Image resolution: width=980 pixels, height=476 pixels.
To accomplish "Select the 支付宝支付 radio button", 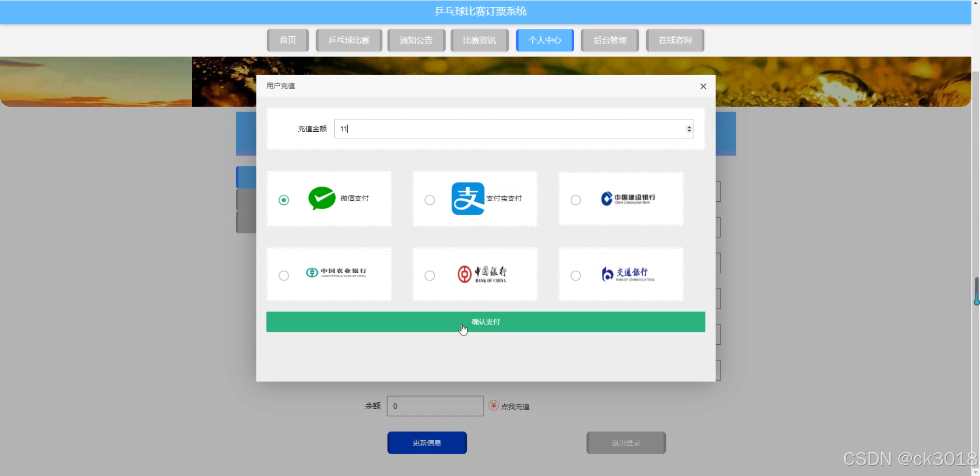I will pyautogui.click(x=430, y=200).
